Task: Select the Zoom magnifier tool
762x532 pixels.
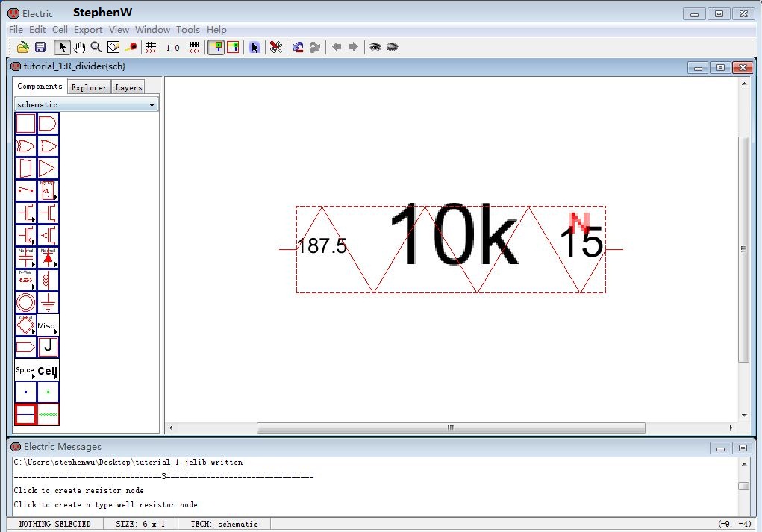Action: pyautogui.click(x=96, y=47)
